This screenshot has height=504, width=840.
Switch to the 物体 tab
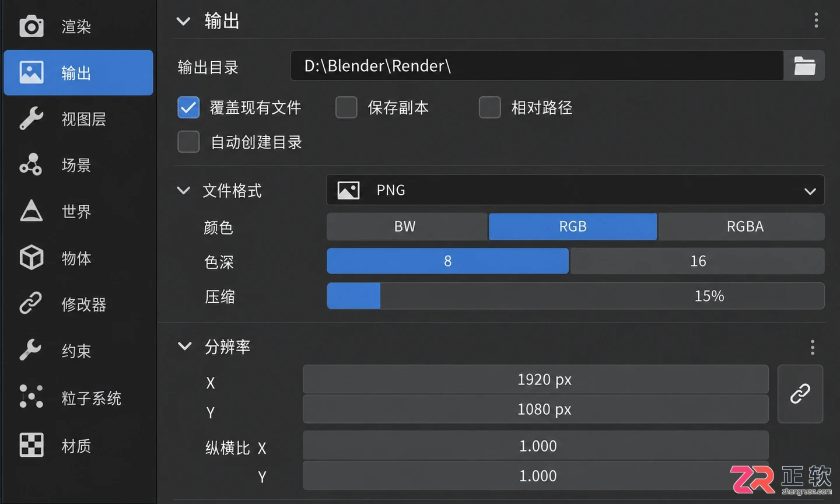click(x=78, y=258)
